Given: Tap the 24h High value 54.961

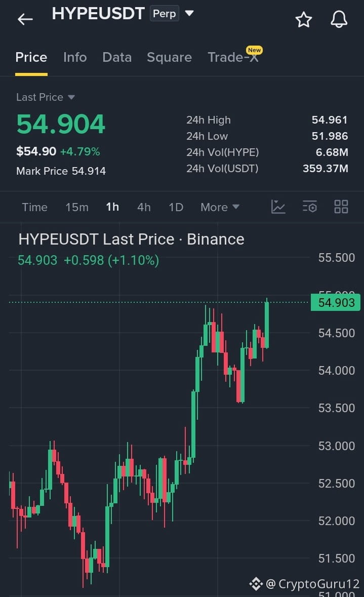Looking at the screenshot, I should pos(330,120).
